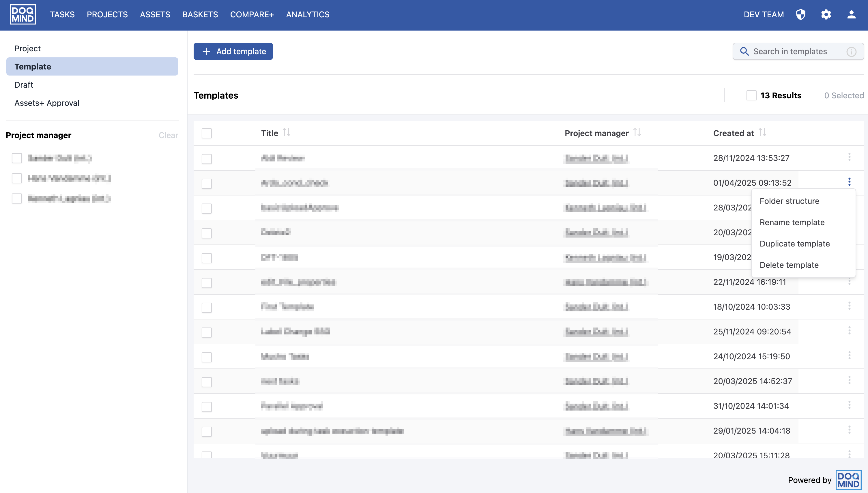
Task: Clear the Project manager filter
Action: click(x=168, y=136)
